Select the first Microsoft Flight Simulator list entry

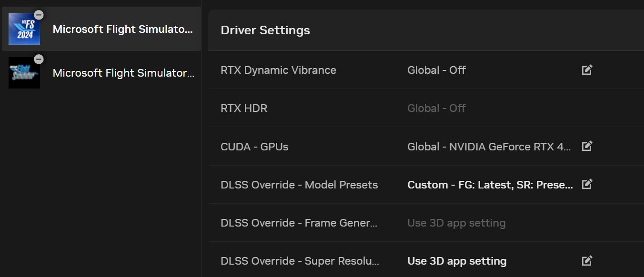tap(122, 30)
